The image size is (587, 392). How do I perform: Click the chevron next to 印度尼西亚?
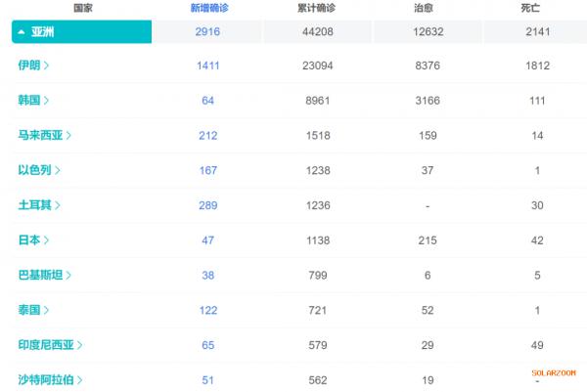pyautogui.click(x=80, y=345)
